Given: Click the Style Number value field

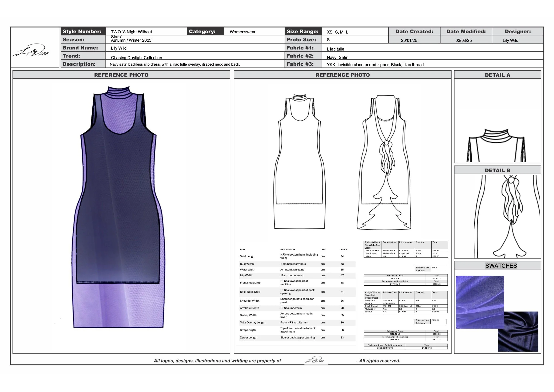Looking at the screenshot, I should click(146, 32).
